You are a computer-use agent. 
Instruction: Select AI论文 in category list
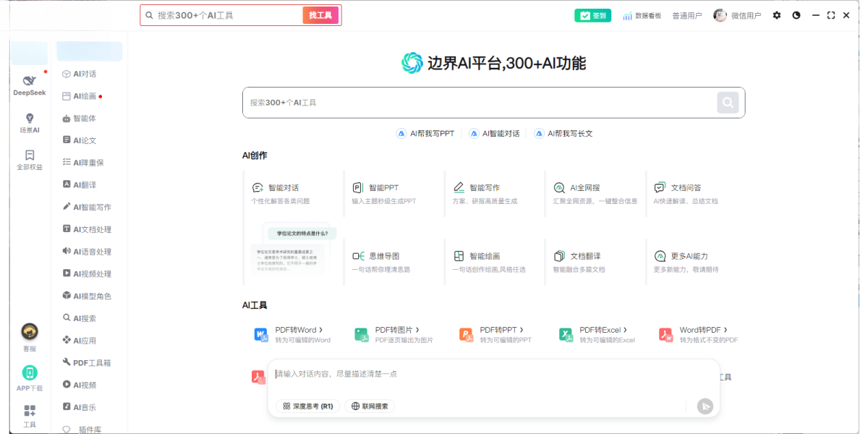point(80,140)
